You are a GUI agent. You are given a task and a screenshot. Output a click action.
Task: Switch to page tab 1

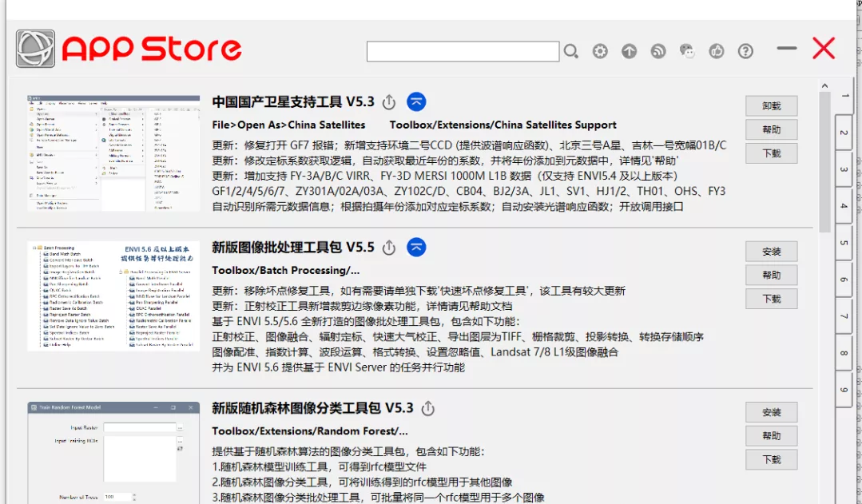pyautogui.click(x=844, y=96)
